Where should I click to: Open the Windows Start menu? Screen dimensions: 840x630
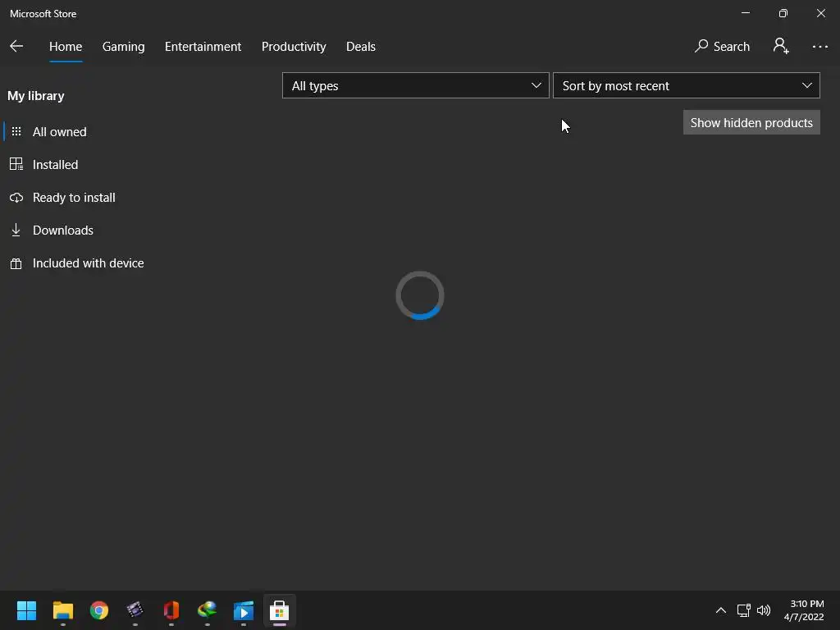(x=26, y=610)
